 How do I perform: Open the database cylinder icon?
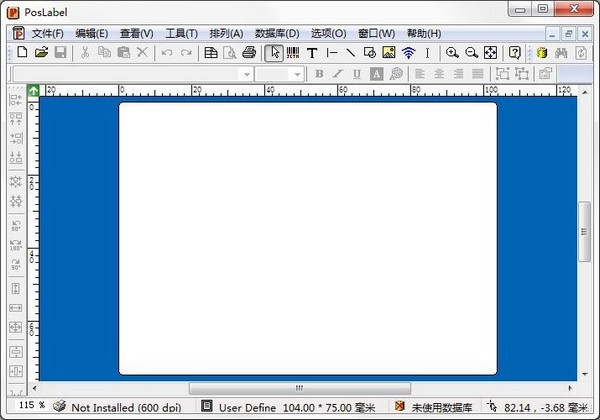tap(542, 53)
